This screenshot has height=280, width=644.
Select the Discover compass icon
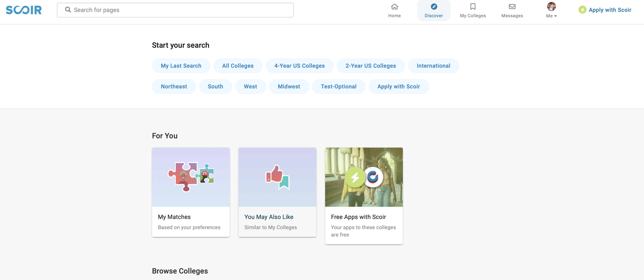click(434, 6)
